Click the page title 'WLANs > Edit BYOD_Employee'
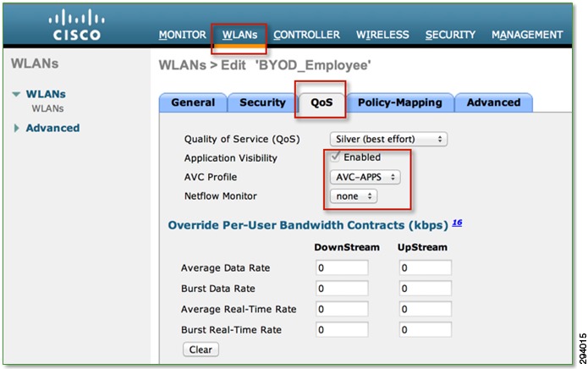588x369 pixels. pyautogui.click(x=265, y=65)
